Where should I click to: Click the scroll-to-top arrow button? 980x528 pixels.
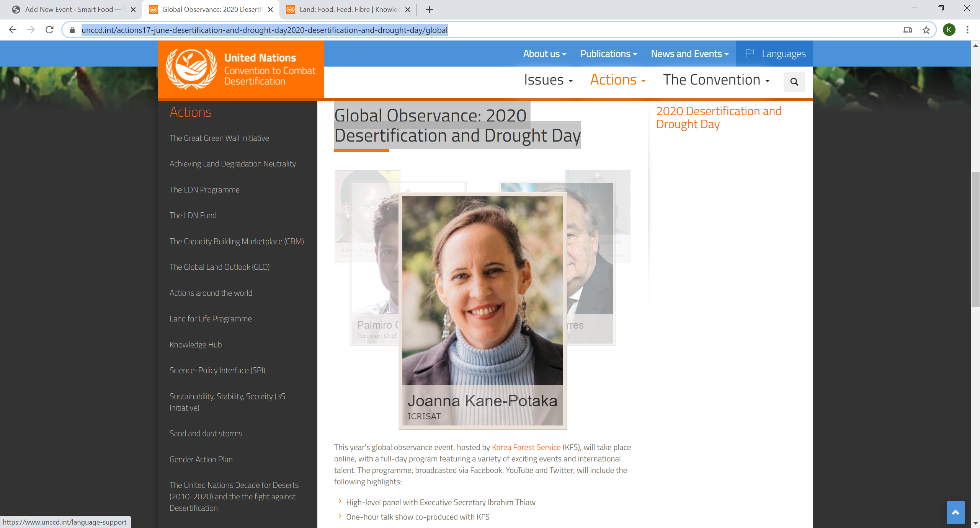tap(955, 512)
